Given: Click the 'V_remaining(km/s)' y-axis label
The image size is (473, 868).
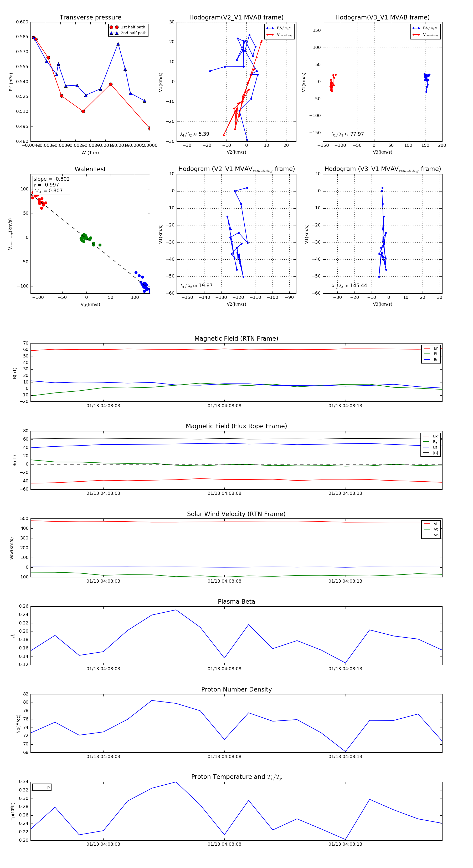Looking at the screenshot, I should (x=11, y=234).
